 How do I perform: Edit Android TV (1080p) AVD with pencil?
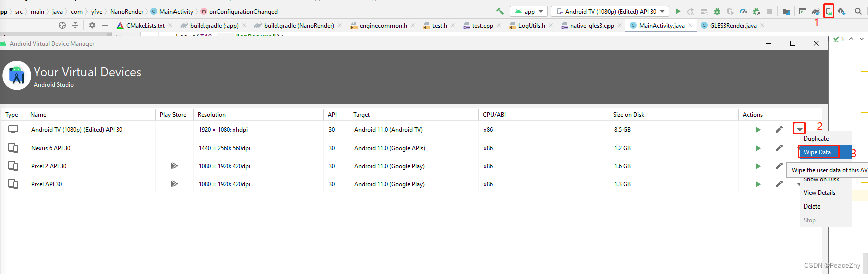(779, 130)
